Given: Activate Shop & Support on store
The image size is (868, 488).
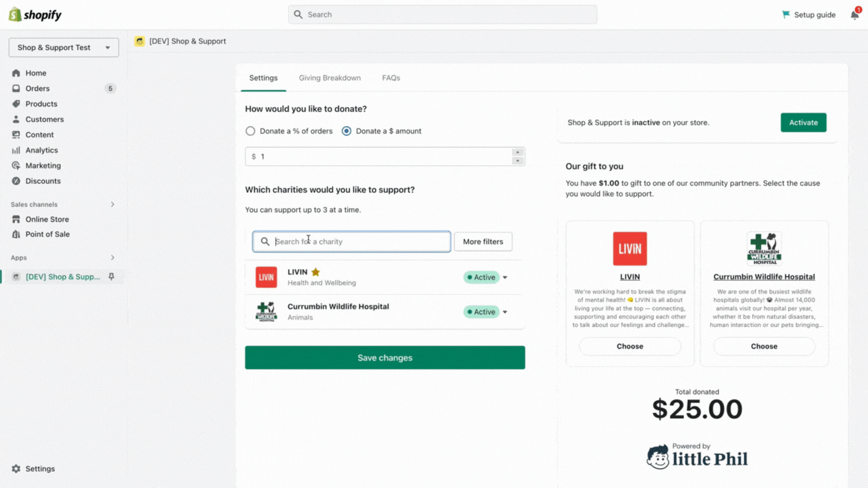Looking at the screenshot, I should (803, 123).
